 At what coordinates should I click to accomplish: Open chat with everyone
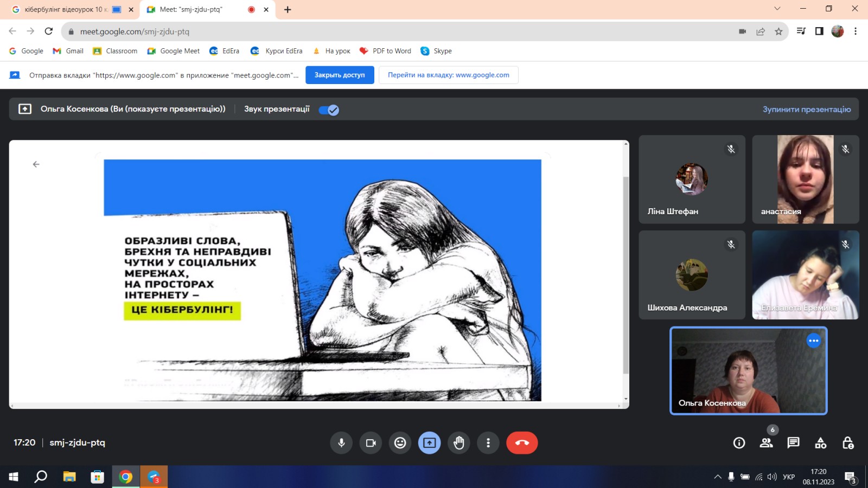click(793, 443)
